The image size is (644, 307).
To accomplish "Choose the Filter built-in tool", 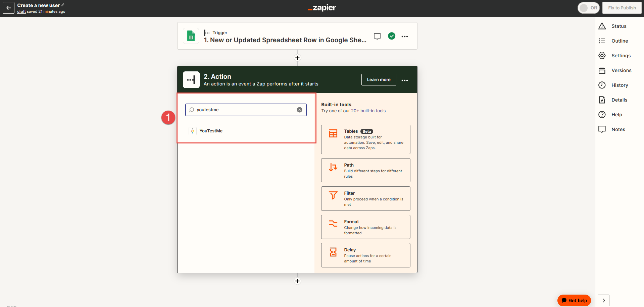I will pyautogui.click(x=366, y=198).
